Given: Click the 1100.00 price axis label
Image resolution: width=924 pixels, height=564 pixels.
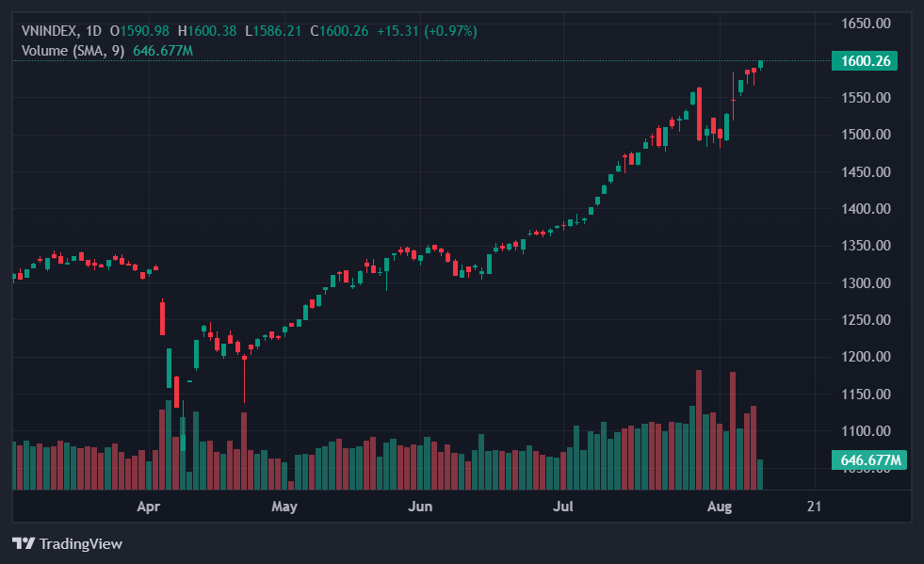Looking at the screenshot, I should click(x=866, y=431).
